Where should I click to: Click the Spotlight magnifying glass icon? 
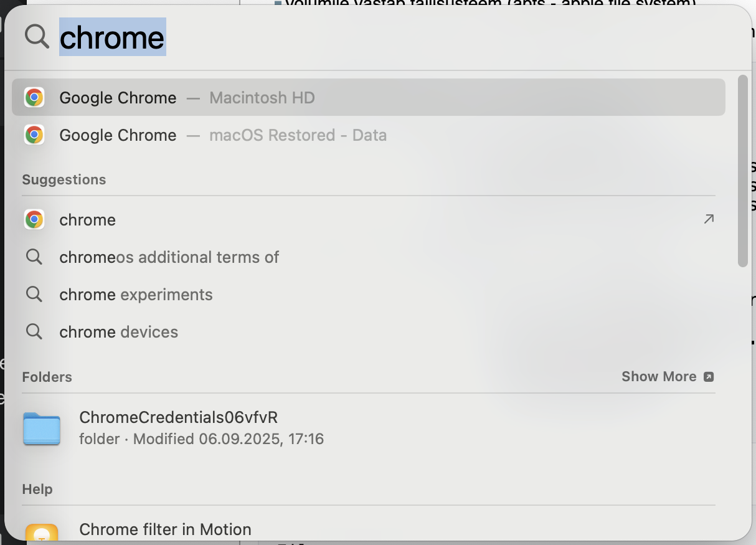37,37
